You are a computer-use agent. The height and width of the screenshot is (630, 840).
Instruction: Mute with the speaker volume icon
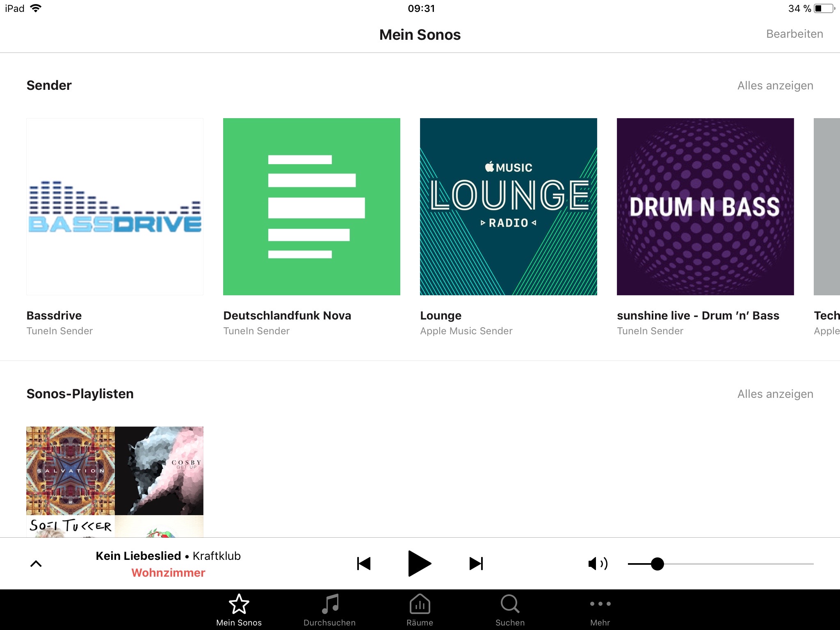598,564
